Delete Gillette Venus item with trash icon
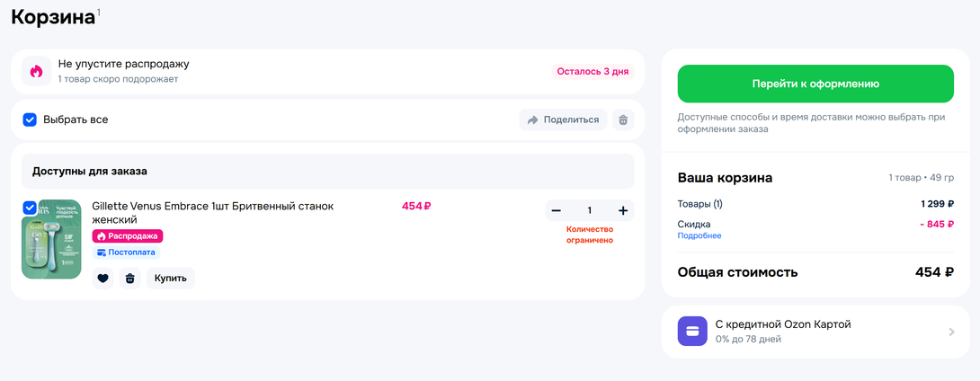Screen dimensions: 980x381 point(129,279)
